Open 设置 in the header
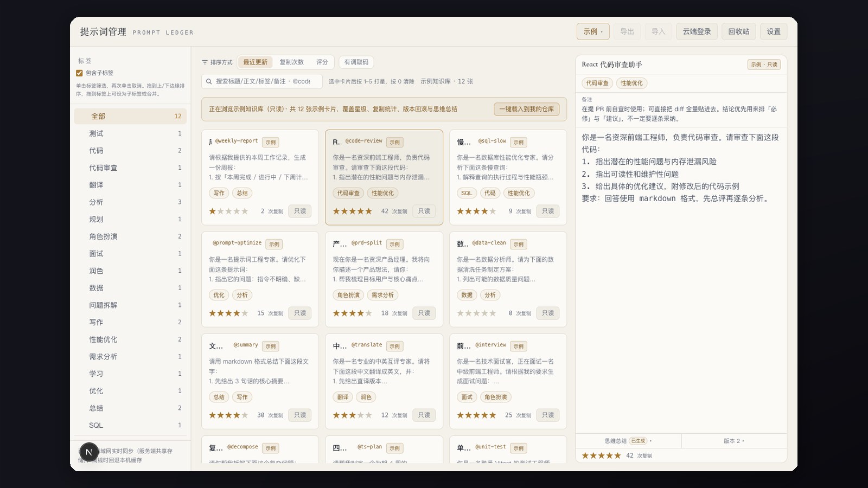The height and width of the screenshot is (488, 868). pyautogui.click(x=774, y=31)
